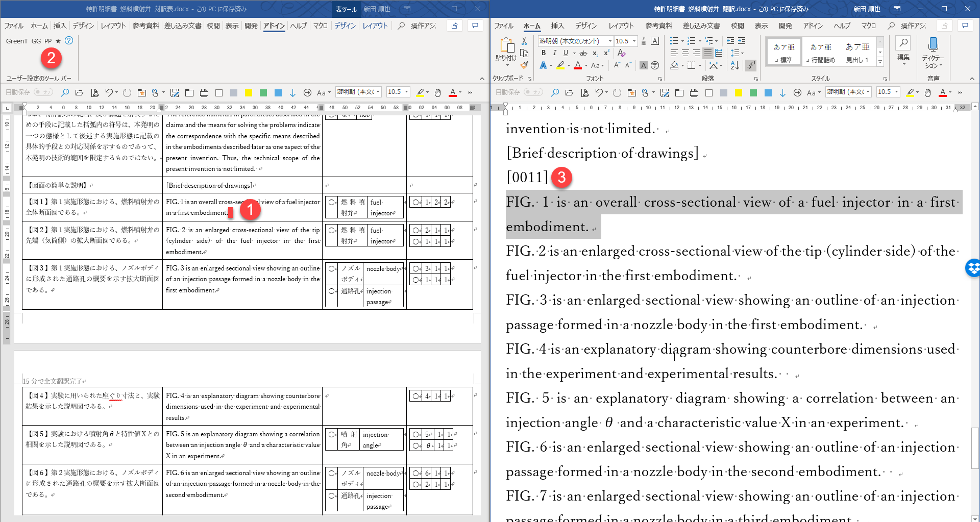Viewport: 980px width, 522px height.
Task: Toggle 自動保存 switch in the 対訳表 document window
Action: click(x=43, y=92)
